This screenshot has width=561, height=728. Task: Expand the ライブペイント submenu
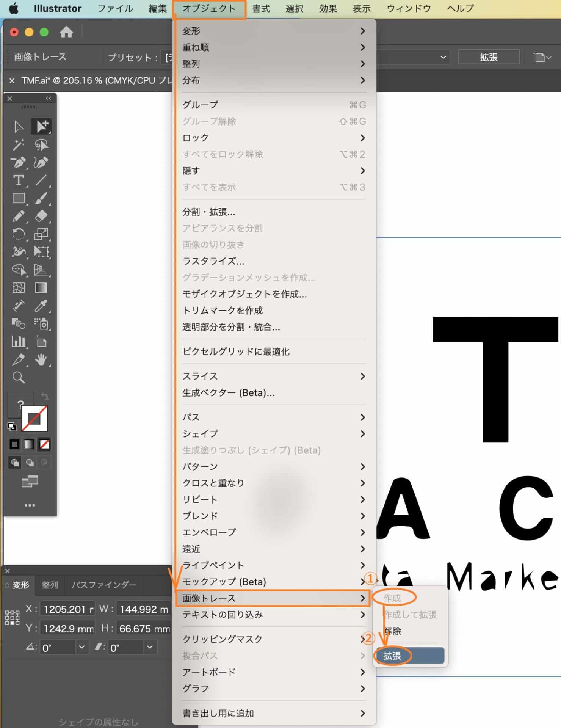coord(274,565)
